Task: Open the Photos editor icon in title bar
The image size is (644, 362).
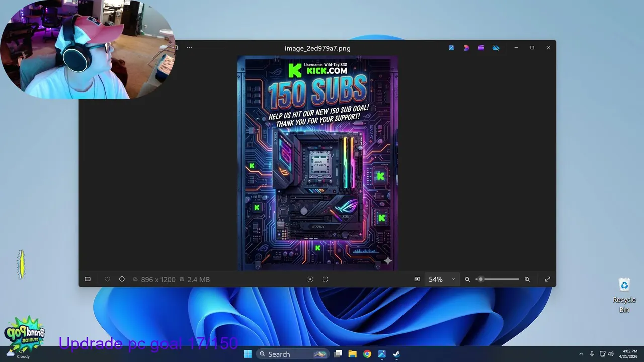Action: (451, 48)
